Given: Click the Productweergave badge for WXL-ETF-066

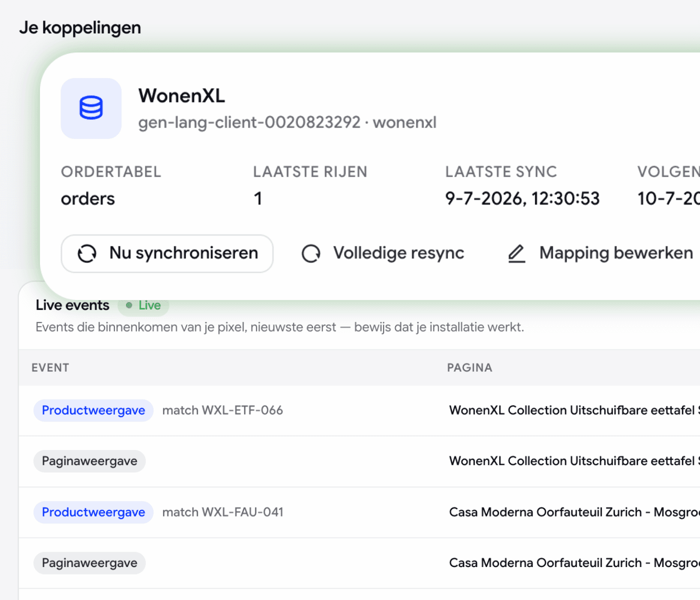Looking at the screenshot, I should 93,410.
